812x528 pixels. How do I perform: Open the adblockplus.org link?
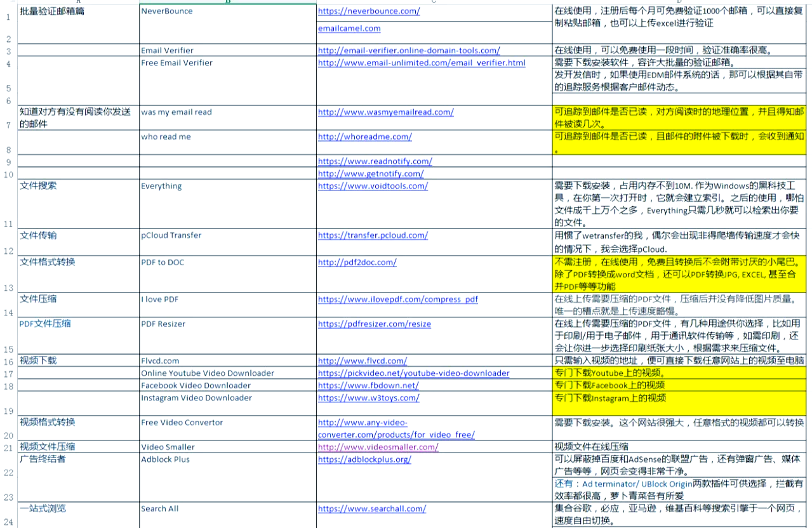364,459
